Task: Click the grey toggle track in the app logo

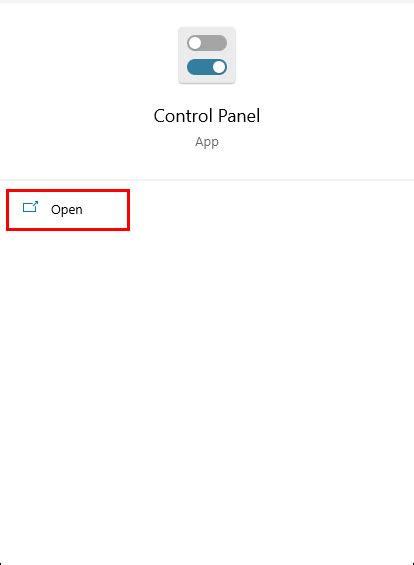Action: tap(207, 43)
